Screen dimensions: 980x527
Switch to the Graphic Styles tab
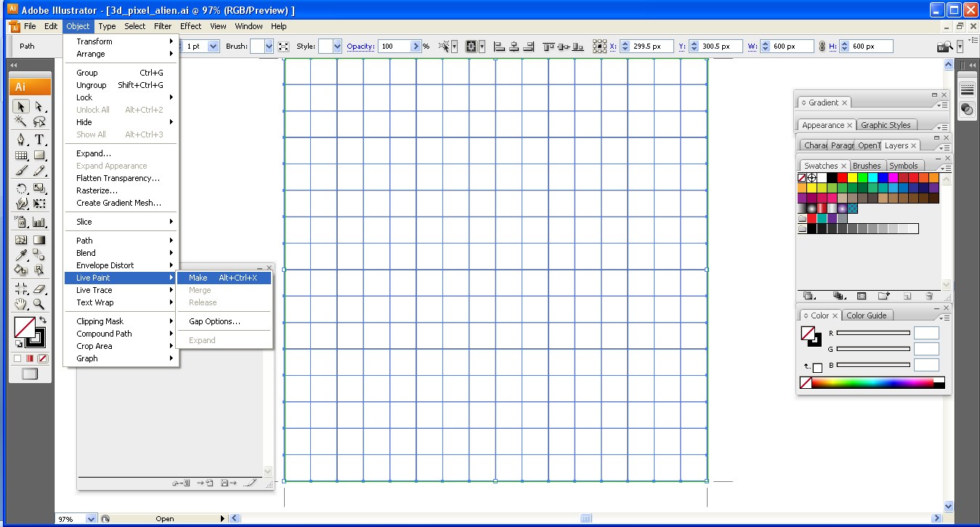tap(885, 125)
